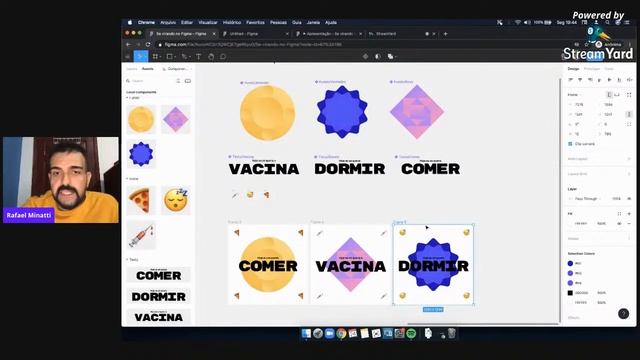Switch to the Prototype tab
This screenshot has height=360, width=640.
click(592, 69)
